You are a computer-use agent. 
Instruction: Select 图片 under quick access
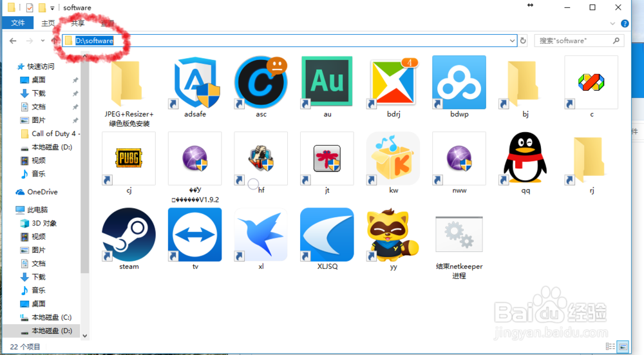coord(39,120)
